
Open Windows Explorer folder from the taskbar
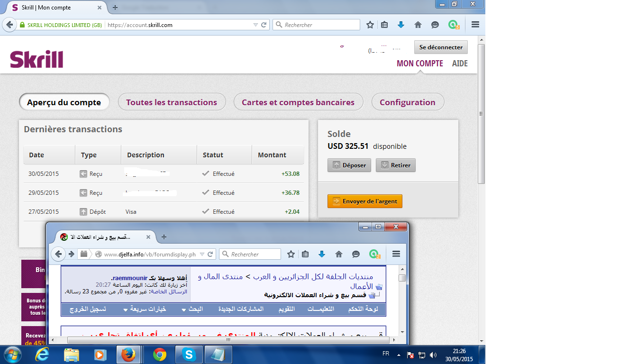(x=72, y=354)
